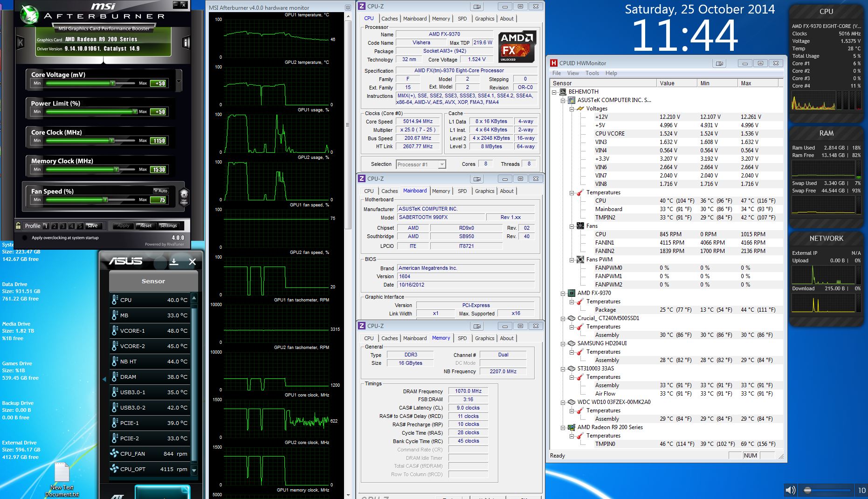Open the File menu in HWMonitor

(x=557, y=73)
